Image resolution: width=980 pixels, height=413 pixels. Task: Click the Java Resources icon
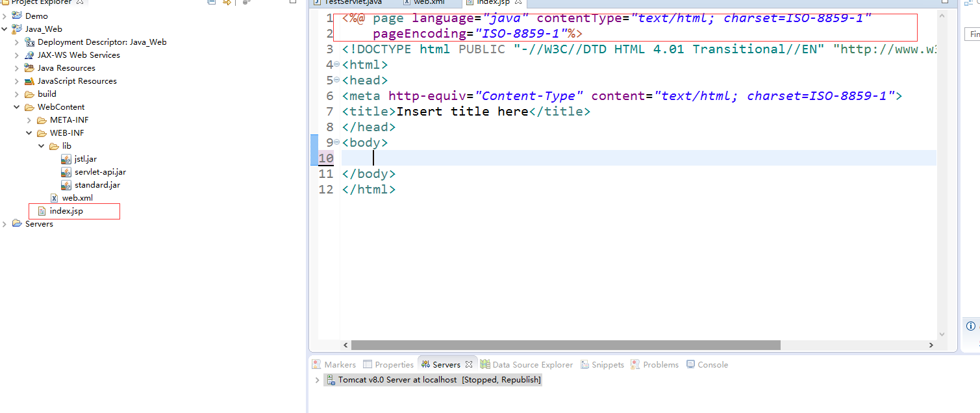pos(29,68)
